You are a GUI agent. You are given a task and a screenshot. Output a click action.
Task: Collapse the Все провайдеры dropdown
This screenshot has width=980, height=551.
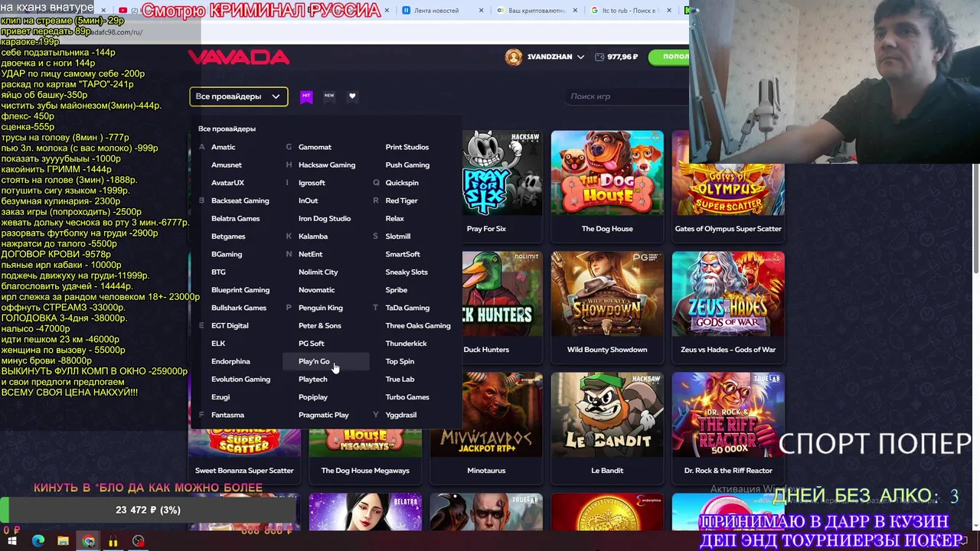pyautogui.click(x=239, y=96)
